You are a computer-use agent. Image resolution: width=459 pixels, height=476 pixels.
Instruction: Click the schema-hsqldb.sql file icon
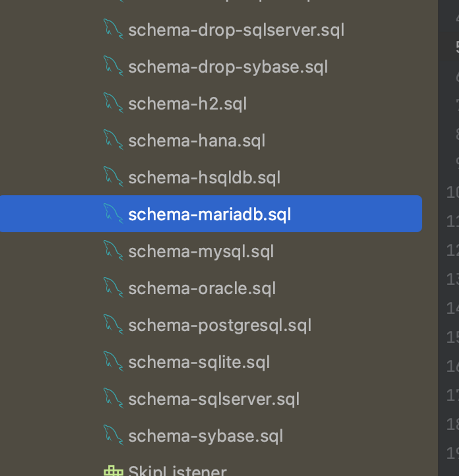coord(113,177)
